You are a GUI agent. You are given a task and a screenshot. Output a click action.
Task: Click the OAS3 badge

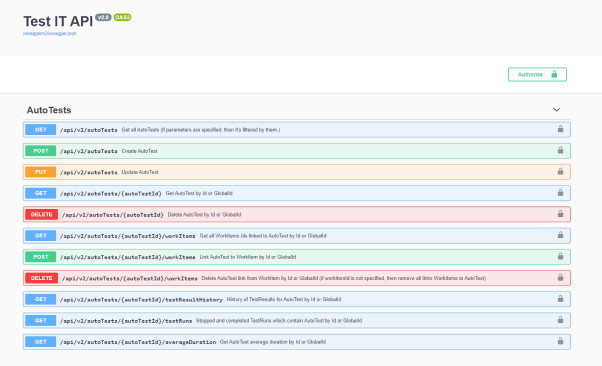point(122,17)
